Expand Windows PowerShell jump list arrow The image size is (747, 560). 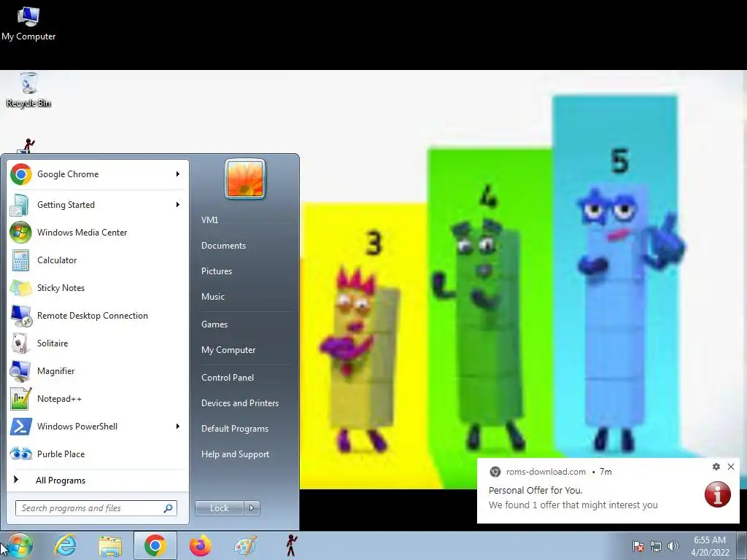(178, 426)
